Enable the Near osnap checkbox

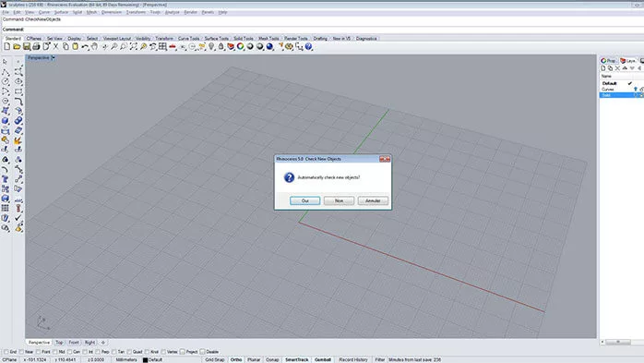coord(21,352)
